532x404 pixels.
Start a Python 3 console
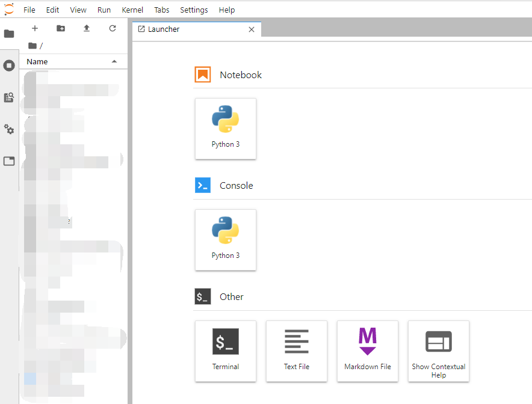click(226, 240)
